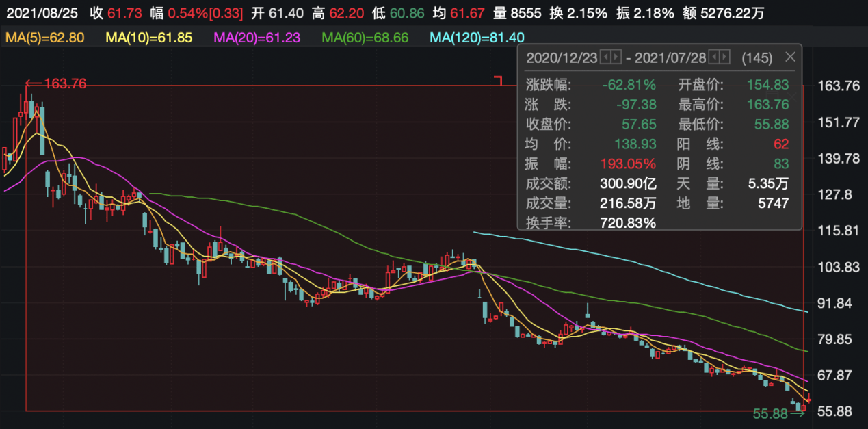This screenshot has height=429, width=868.
Task: Step the start date 2020/12/23 forward one day
Action: click(616, 57)
